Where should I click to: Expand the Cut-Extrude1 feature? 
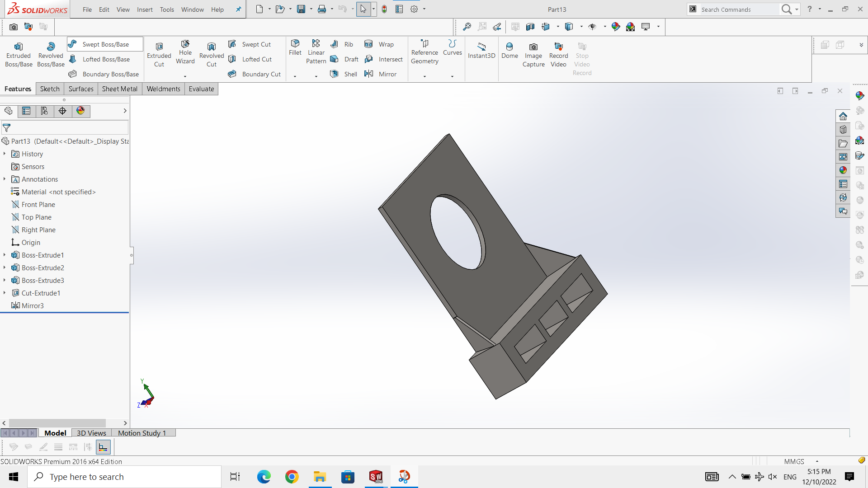tap(5, 293)
